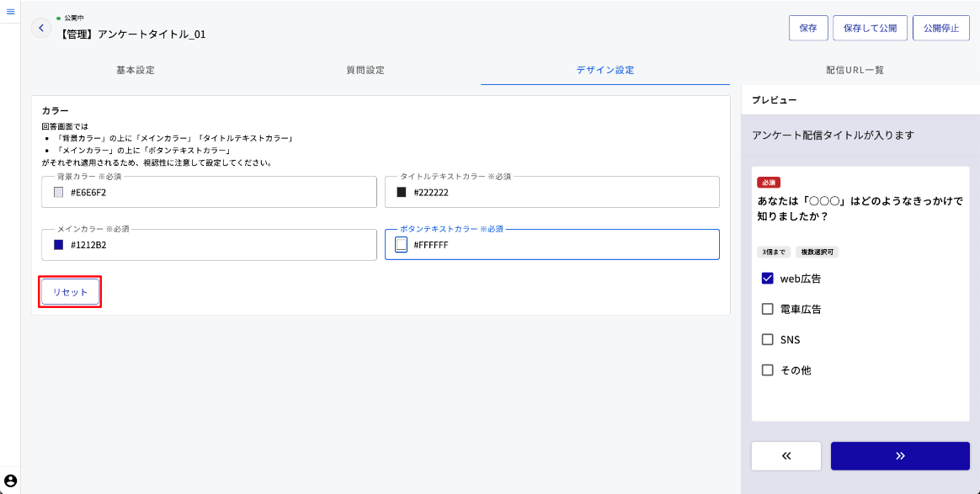Click the プレビュー panel heading
This screenshot has height=494, width=980.
pos(774,100)
